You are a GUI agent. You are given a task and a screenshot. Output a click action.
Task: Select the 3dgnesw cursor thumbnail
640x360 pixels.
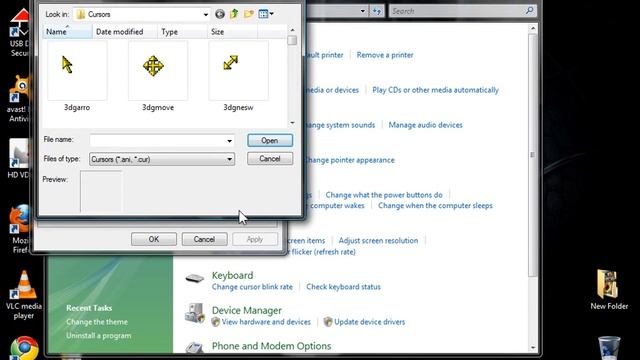click(x=238, y=70)
